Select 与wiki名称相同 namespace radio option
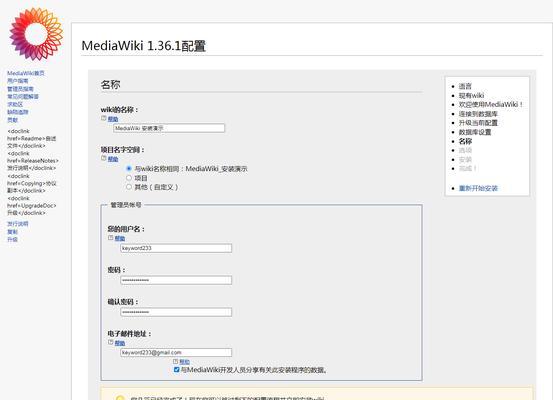The width and height of the screenshot is (553, 400). tap(129, 169)
